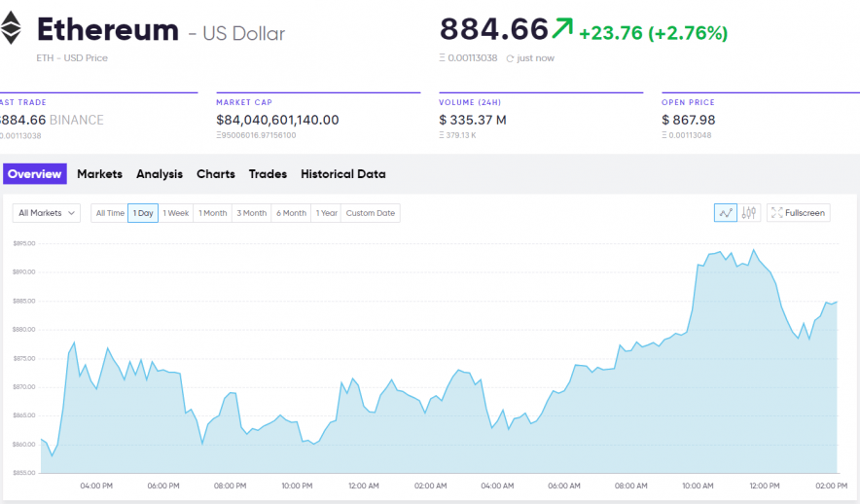Image resolution: width=860 pixels, height=504 pixels.
Task: Switch to candlestick chart view icon
Action: (x=749, y=213)
